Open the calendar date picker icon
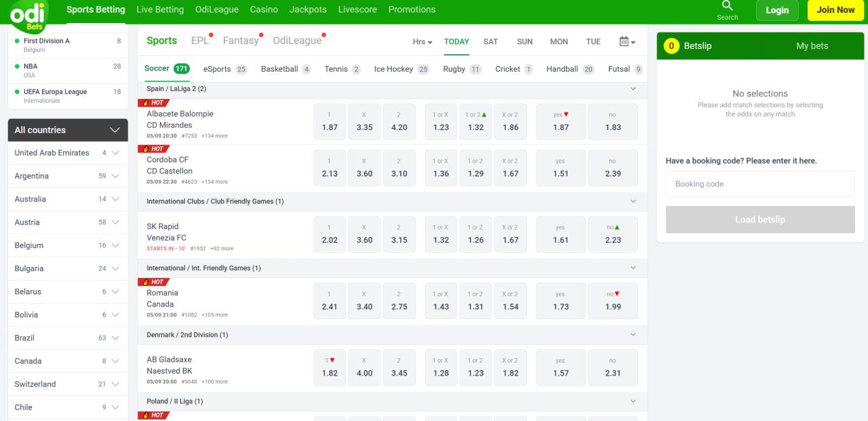The width and height of the screenshot is (868, 421). click(x=627, y=41)
